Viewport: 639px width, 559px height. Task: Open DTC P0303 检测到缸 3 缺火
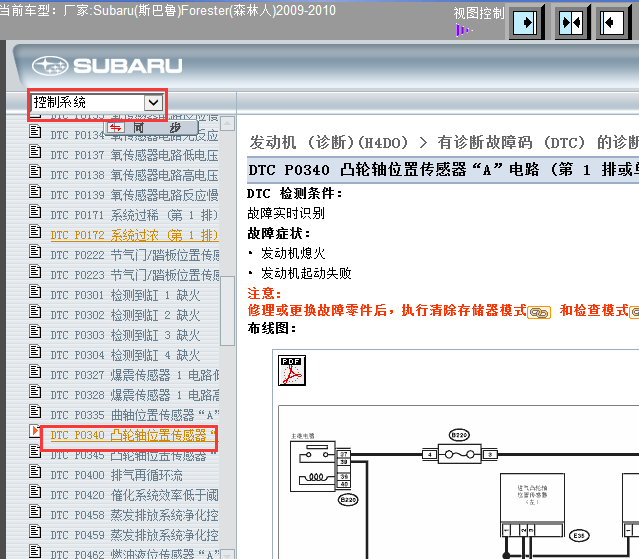[126, 335]
